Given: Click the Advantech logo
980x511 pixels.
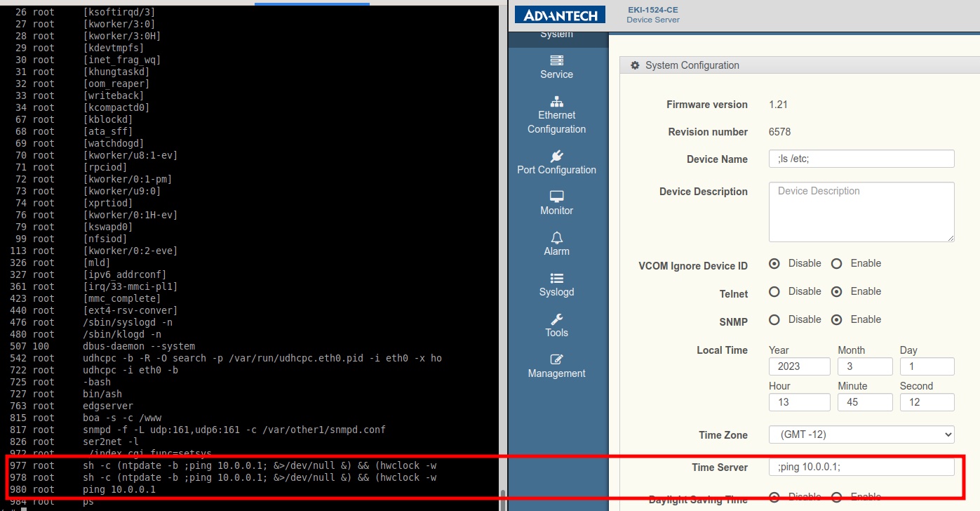Looking at the screenshot, I should pyautogui.click(x=559, y=14).
